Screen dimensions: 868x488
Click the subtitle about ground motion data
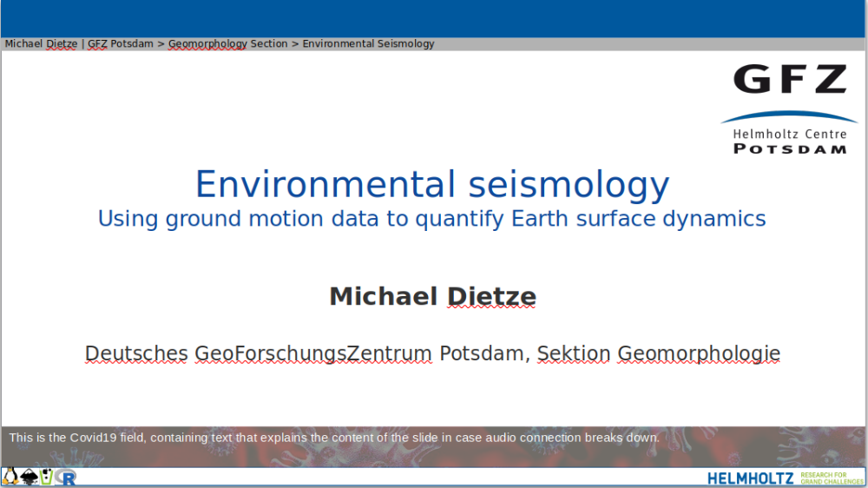pos(432,218)
